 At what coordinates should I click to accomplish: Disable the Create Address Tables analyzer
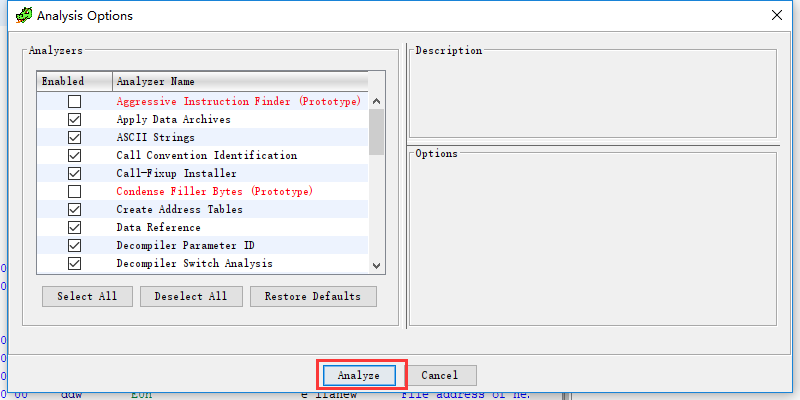(x=74, y=210)
